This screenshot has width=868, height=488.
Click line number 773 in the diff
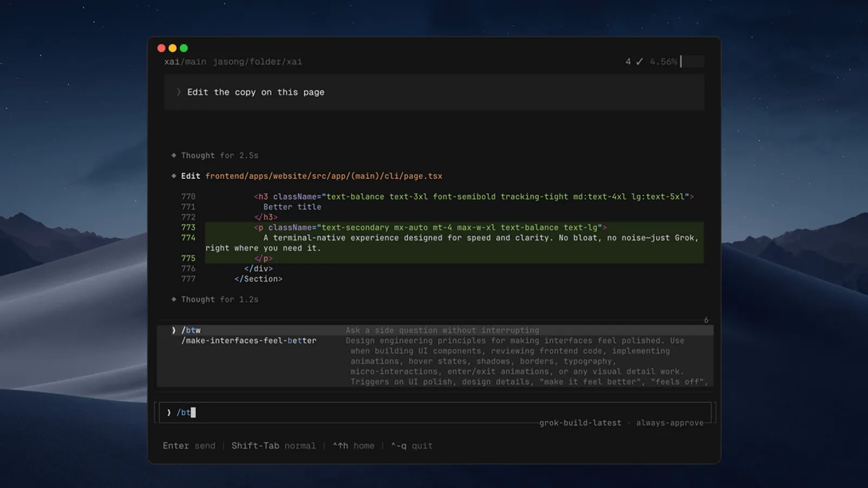click(x=188, y=228)
